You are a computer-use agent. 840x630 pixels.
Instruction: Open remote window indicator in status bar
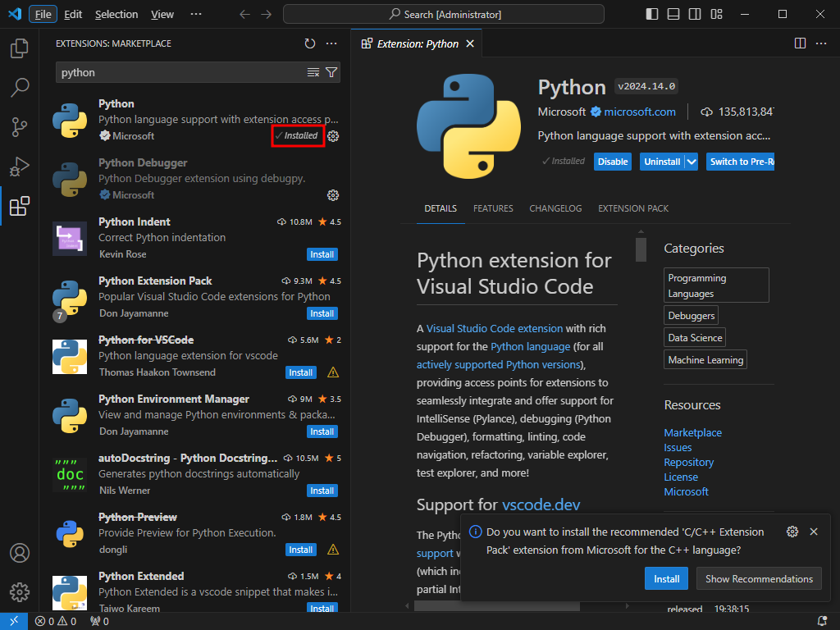[x=14, y=621]
